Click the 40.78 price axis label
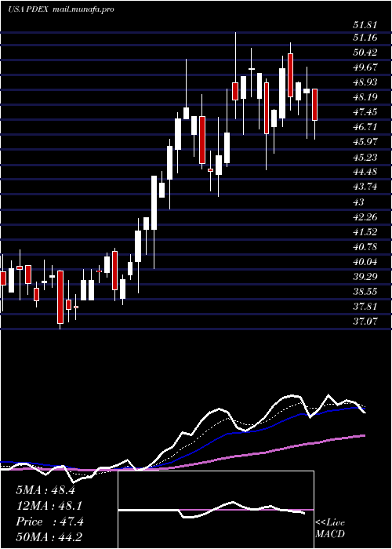392x549 pixels. click(x=365, y=247)
